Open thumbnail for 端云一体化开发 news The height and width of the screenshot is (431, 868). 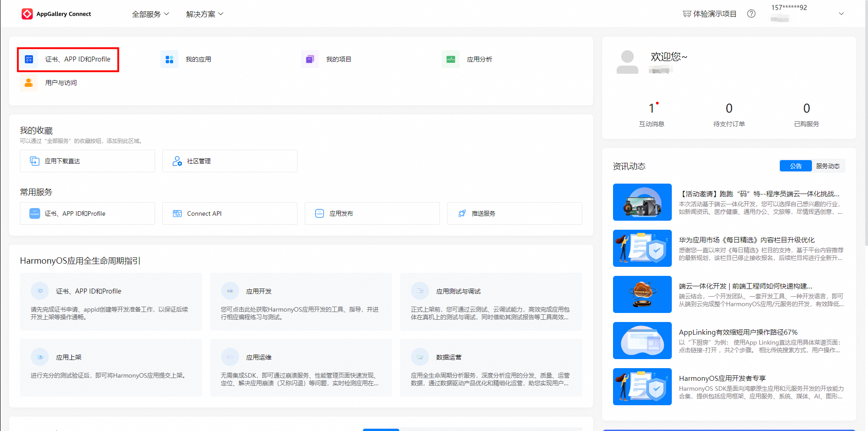[x=642, y=294]
